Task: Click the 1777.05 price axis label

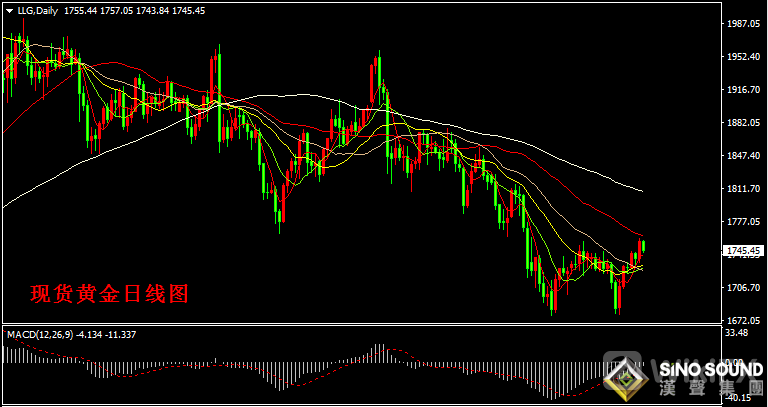Action: (745, 222)
